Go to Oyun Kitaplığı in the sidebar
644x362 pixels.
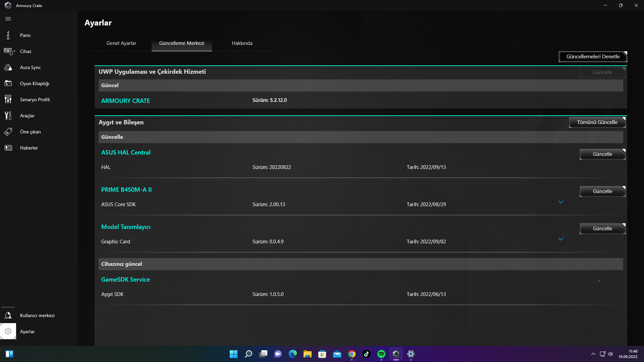pyautogui.click(x=35, y=83)
